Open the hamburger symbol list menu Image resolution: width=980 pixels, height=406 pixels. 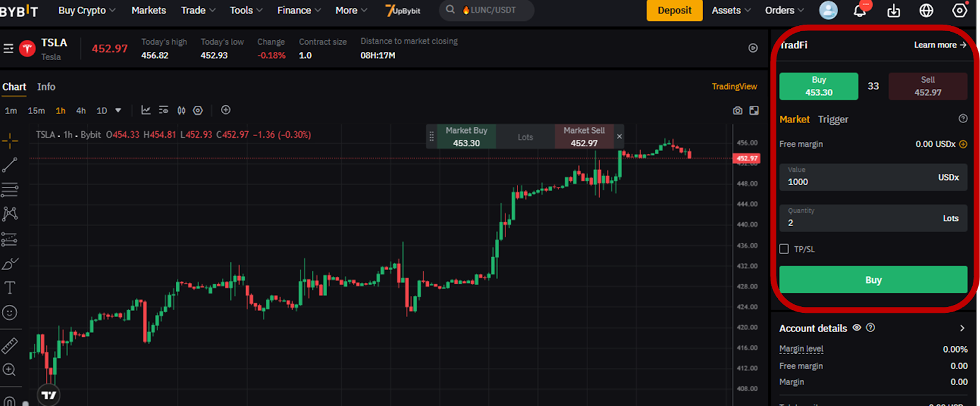point(9,48)
